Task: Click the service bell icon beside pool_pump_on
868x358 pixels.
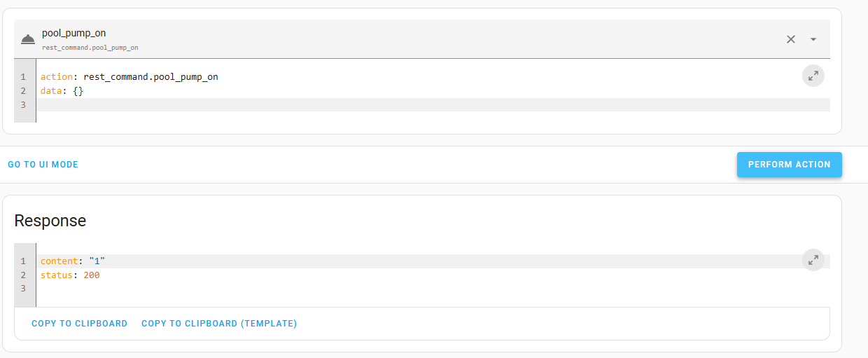Action: tap(28, 39)
